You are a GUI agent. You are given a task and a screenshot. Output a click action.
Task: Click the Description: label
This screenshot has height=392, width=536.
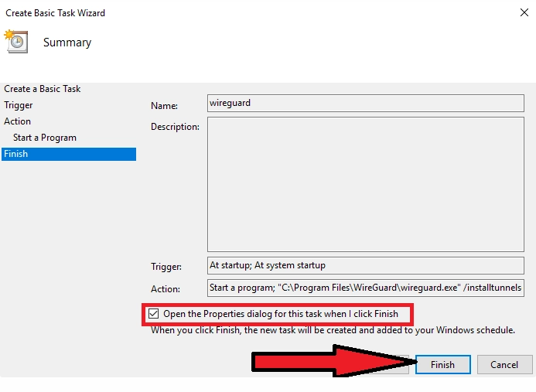click(x=175, y=127)
